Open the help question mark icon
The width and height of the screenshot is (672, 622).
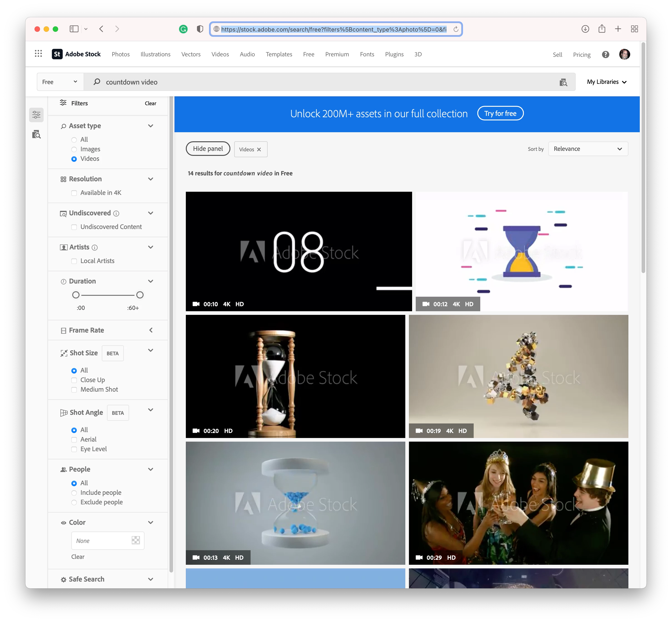(605, 55)
